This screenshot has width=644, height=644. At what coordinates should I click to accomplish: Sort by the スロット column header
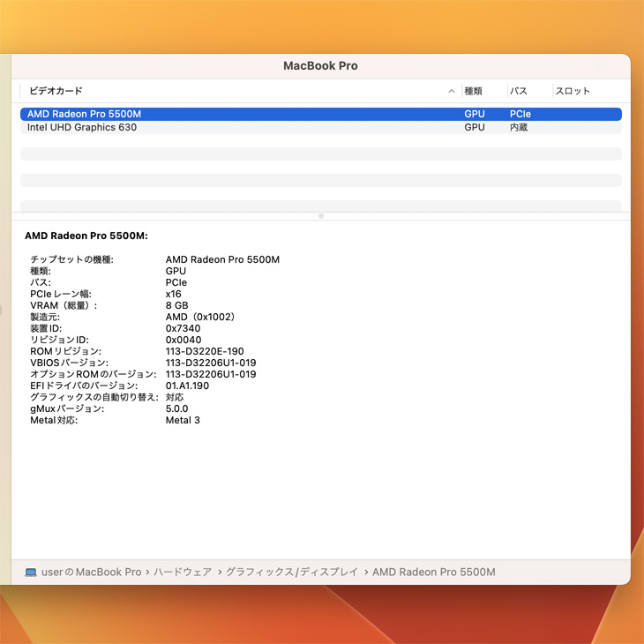coord(573,91)
